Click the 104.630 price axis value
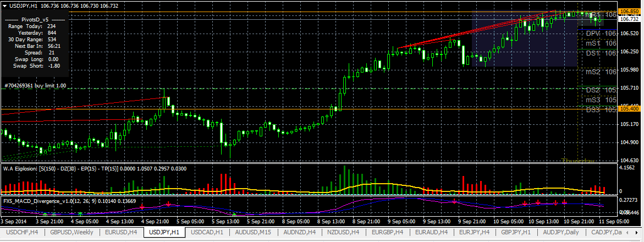This screenshot has height=242, width=644. [630, 160]
